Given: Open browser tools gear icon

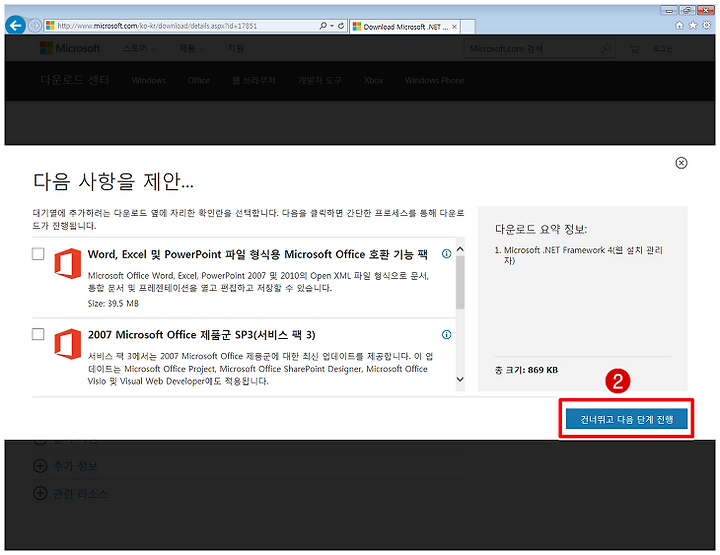Looking at the screenshot, I should coord(706,26).
